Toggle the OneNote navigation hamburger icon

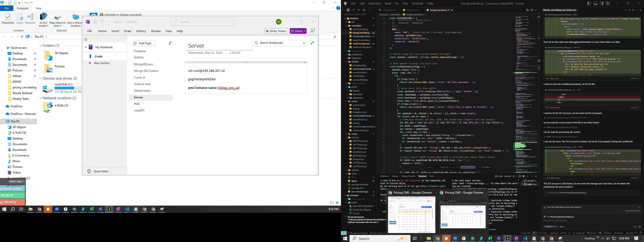point(86,39)
